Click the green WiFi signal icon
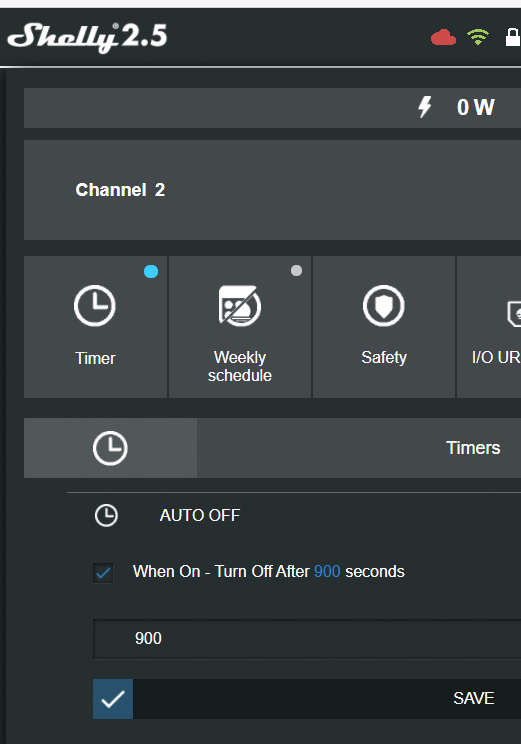Viewport: 521px width, 744px height. (478, 37)
